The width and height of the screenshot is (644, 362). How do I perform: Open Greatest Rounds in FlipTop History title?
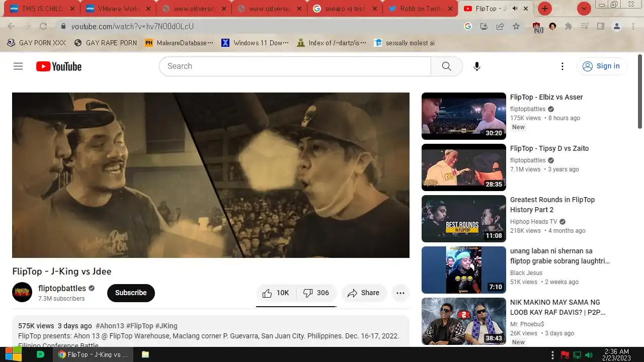click(x=552, y=205)
